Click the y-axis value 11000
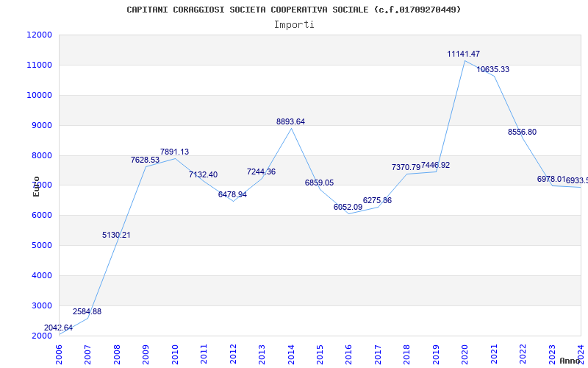This screenshot has height=368, width=588. [39, 65]
